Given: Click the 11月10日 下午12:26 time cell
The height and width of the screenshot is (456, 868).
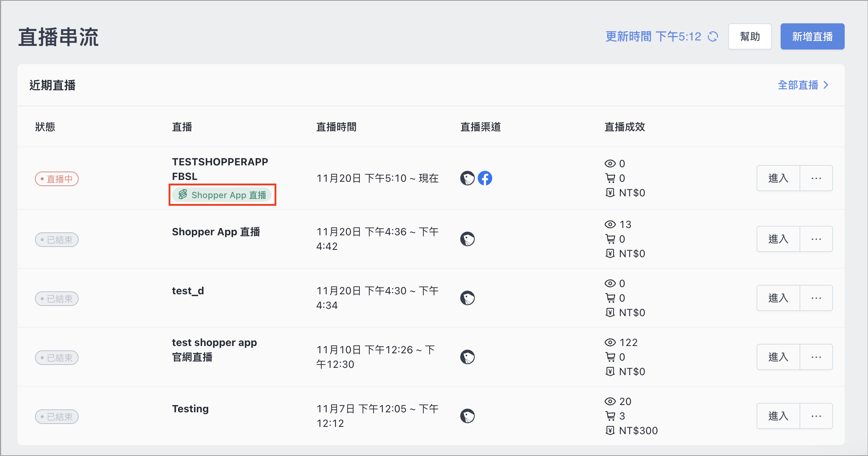Looking at the screenshot, I should click(x=376, y=357).
